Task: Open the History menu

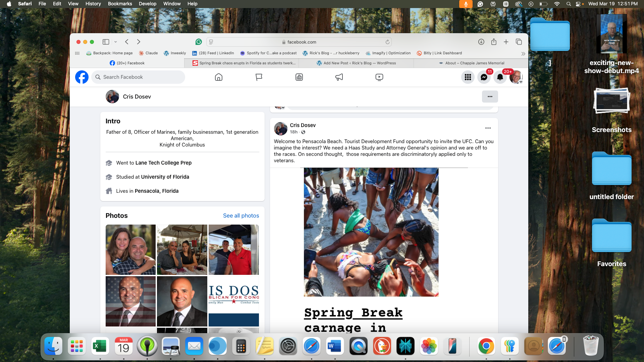Action: coord(93,4)
